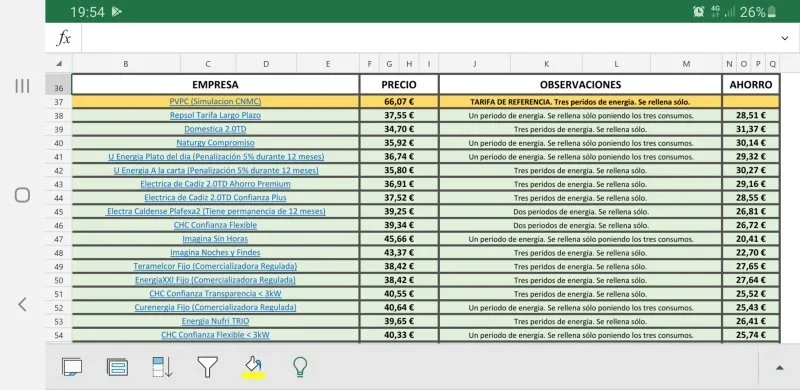Screen dimensions: 800x390
Task: Open Domestica 2.0TD link
Action: click(215, 129)
